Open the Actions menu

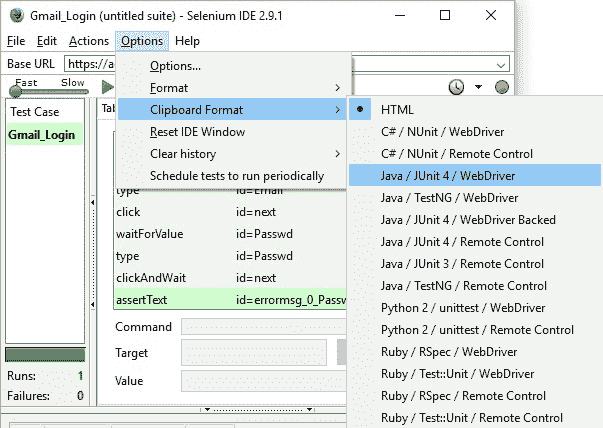[89, 41]
